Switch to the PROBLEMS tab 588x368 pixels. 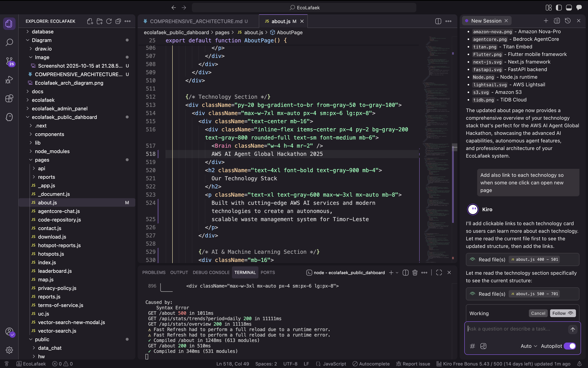pyautogui.click(x=154, y=272)
